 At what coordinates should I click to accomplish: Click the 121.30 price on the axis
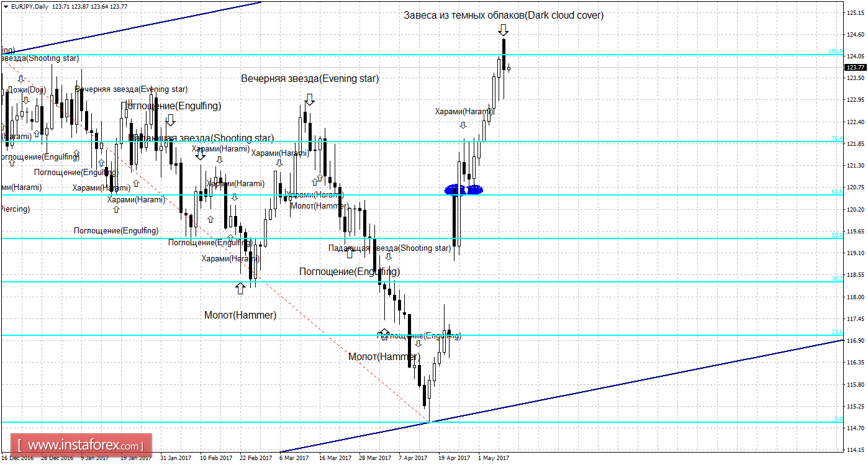coord(856,166)
